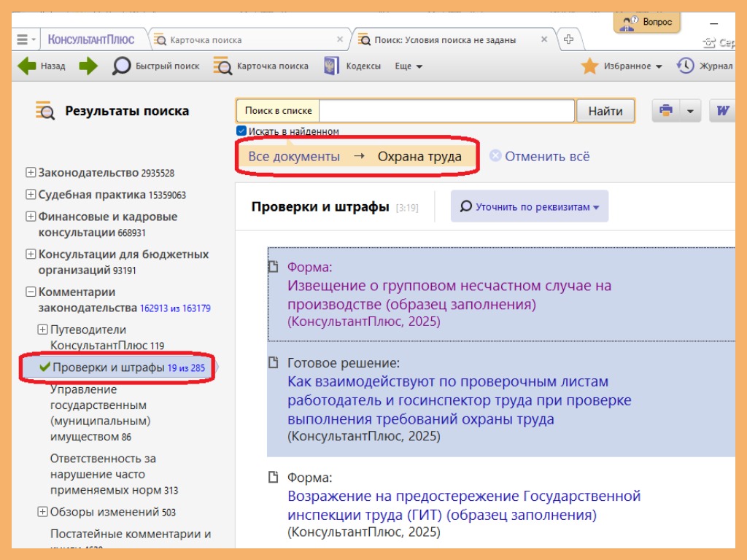Export to Word using W icon
The width and height of the screenshot is (747, 560).
723,111
